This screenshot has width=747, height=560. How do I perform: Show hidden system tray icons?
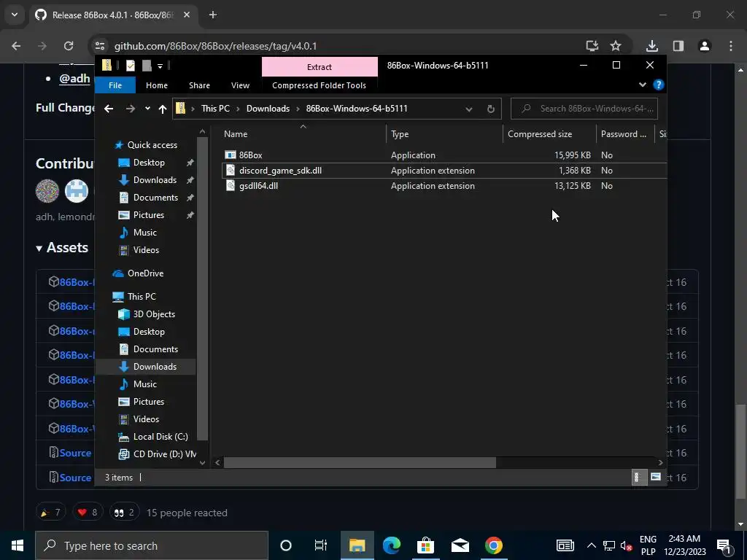591,545
